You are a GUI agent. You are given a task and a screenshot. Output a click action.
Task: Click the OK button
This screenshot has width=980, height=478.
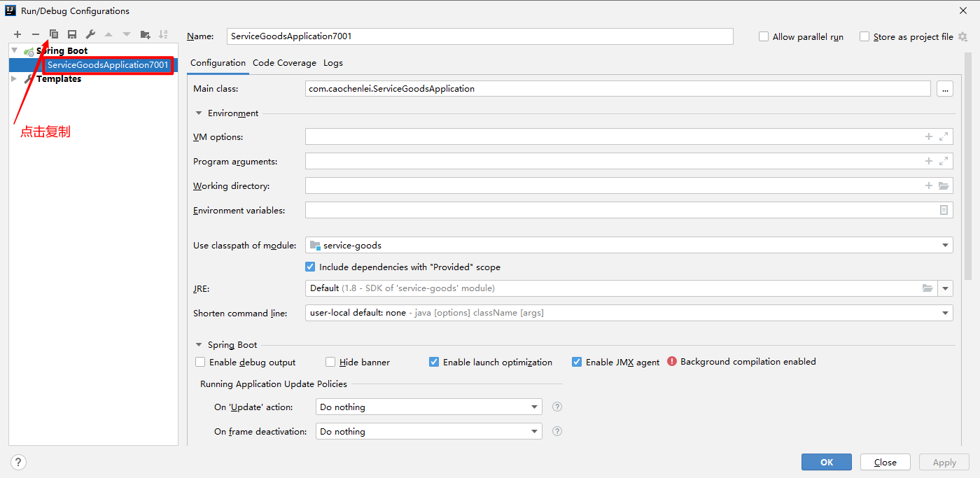(827, 462)
